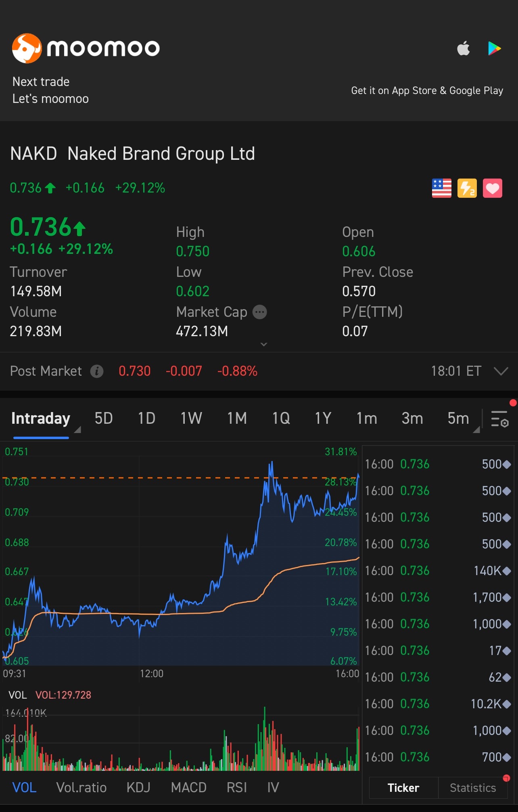The width and height of the screenshot is (518, 812).
Task: Click the ticker row with 700 volume
Action: click(x=438, y=757)
